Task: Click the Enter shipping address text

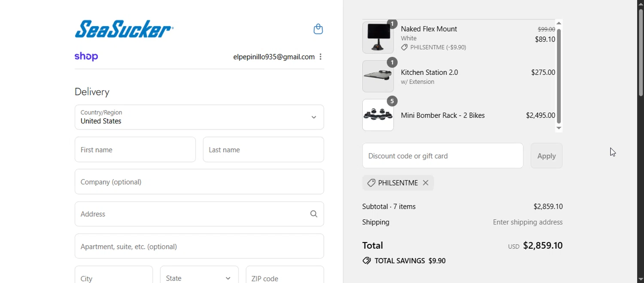Action: pyautogui.click(x=528, y=222)
